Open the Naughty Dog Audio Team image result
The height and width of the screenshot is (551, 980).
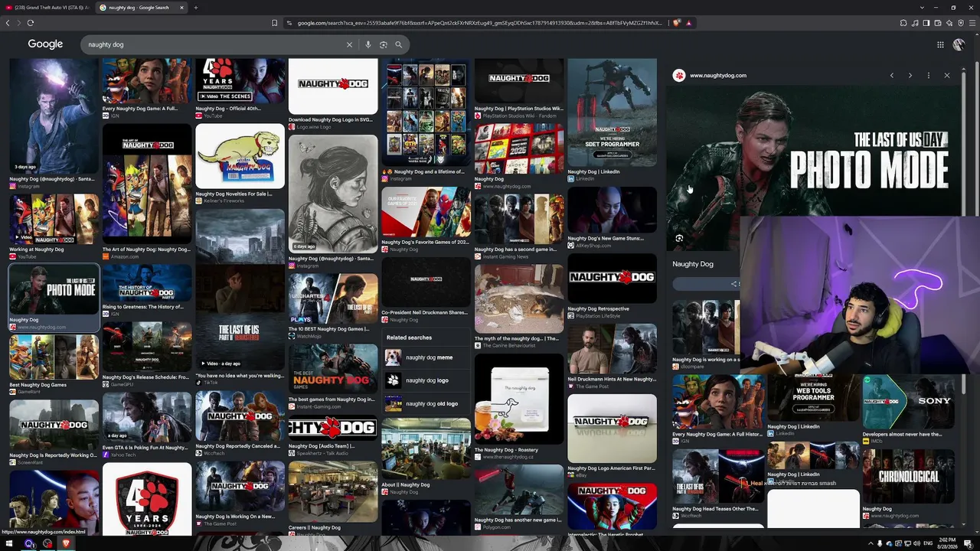[333, 427]
